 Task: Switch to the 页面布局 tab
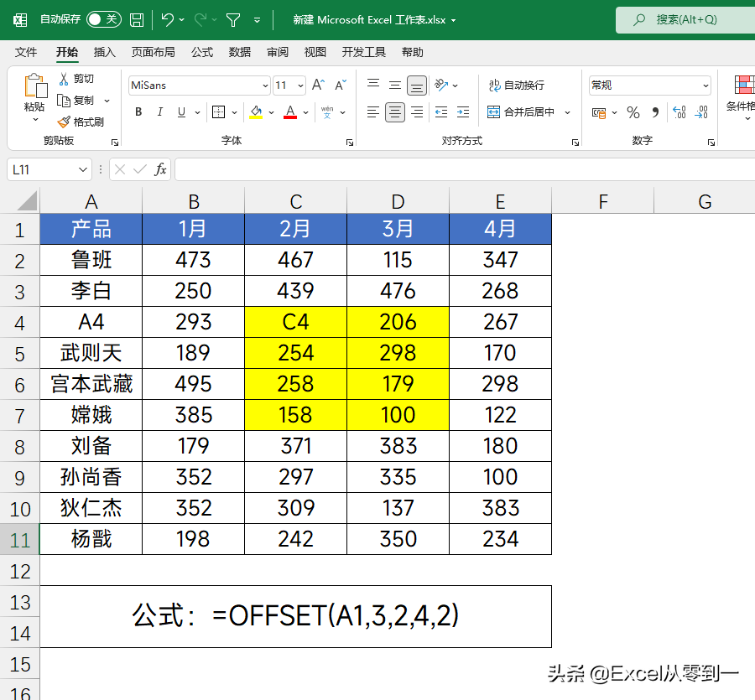click(x=154, y=52)
